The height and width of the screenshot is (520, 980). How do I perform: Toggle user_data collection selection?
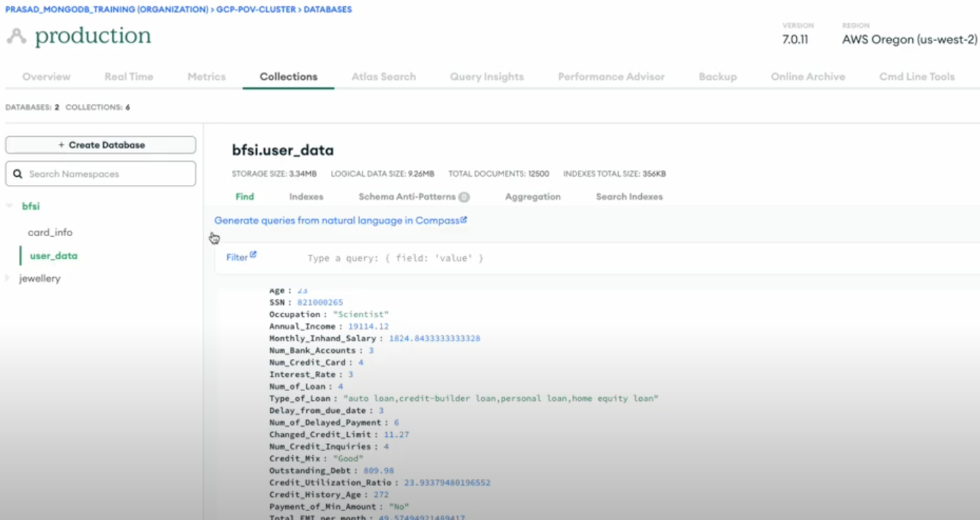point(53,256)
